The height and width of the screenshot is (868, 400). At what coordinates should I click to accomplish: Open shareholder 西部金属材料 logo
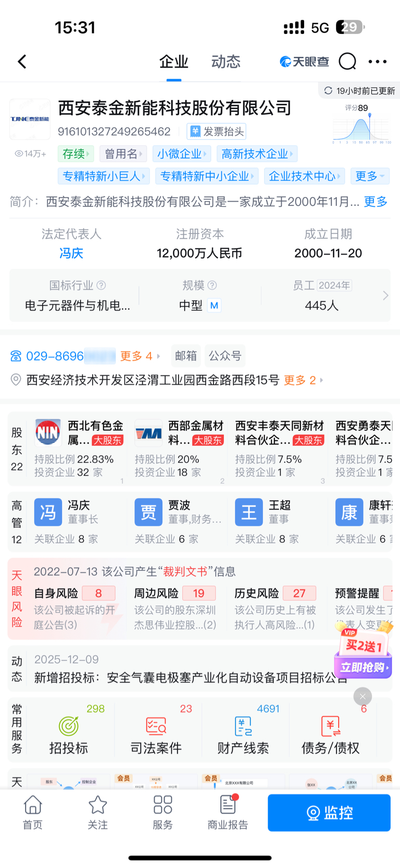click(x=148, y=433)
